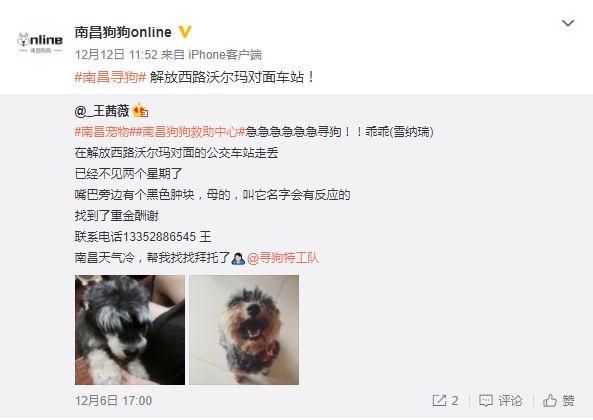Viewport: 593px width, 420px height.
Task: Open the #南昌宠物# hashtag
Action: pyautogui.click(x=102, y=132)
